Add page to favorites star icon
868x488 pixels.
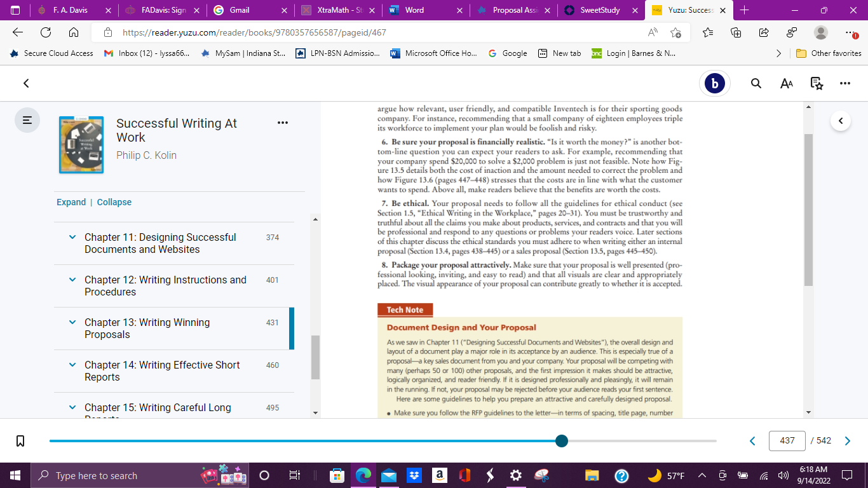[676, 32]
